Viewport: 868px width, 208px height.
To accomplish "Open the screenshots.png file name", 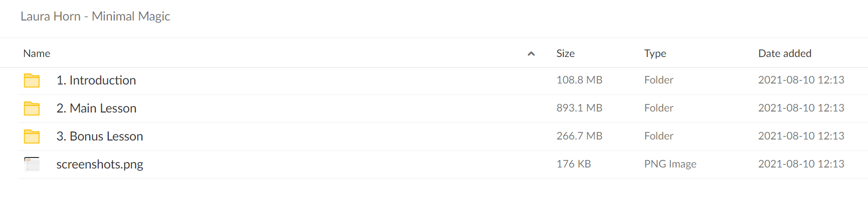I will (x=100, y=164).
